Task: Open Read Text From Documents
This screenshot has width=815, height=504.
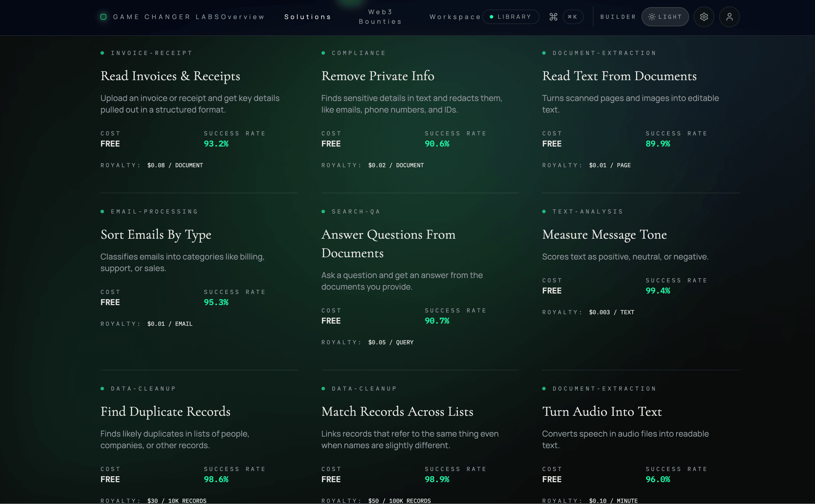Action: click(619, 76)
